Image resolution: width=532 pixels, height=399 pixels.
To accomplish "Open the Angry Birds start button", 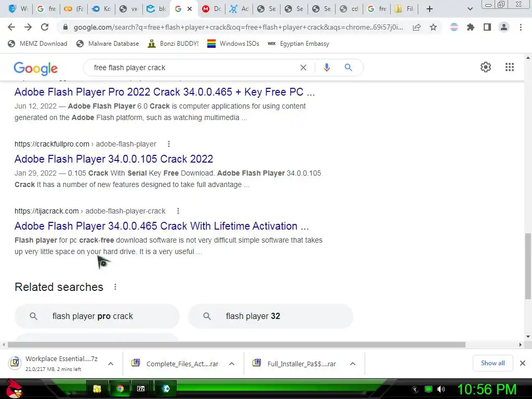I will click(x=14, y=389).
